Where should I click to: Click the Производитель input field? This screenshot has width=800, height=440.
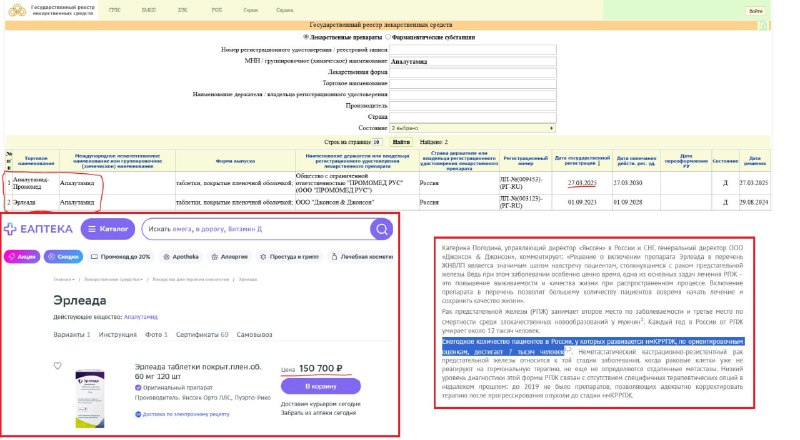472,106
